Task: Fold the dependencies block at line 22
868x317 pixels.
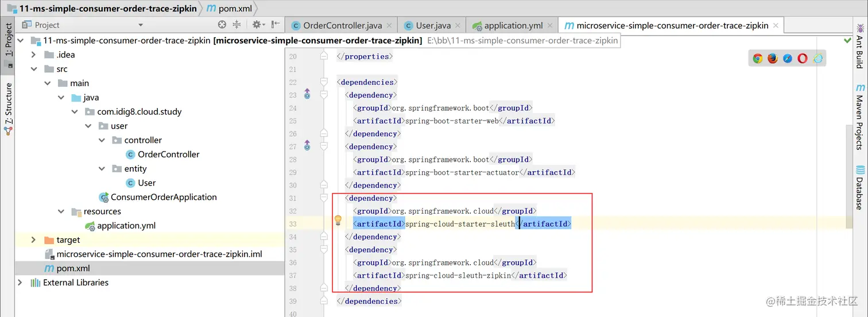Action: coord(324,82)
